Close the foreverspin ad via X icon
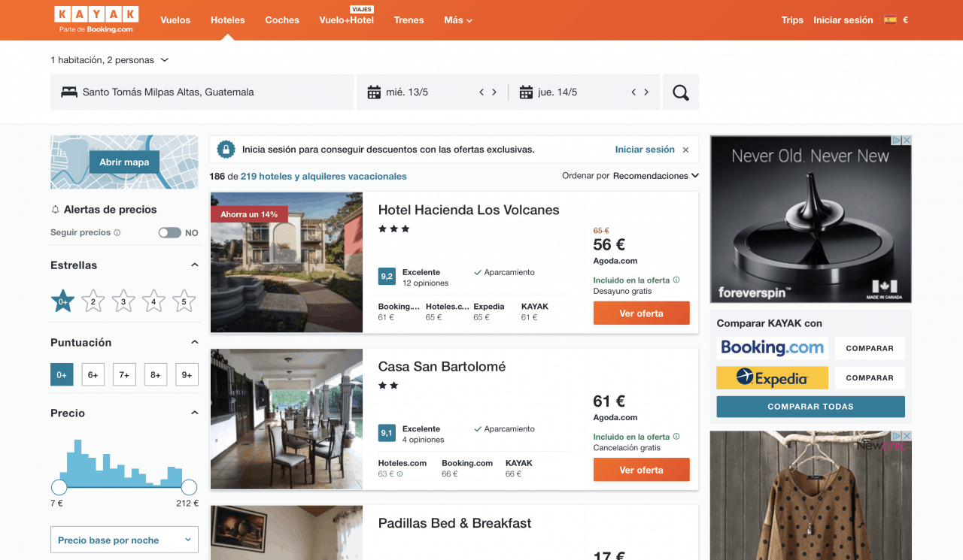Image resolution: width=963 pixels, height=560 pixels. click(x=907, y=141)
